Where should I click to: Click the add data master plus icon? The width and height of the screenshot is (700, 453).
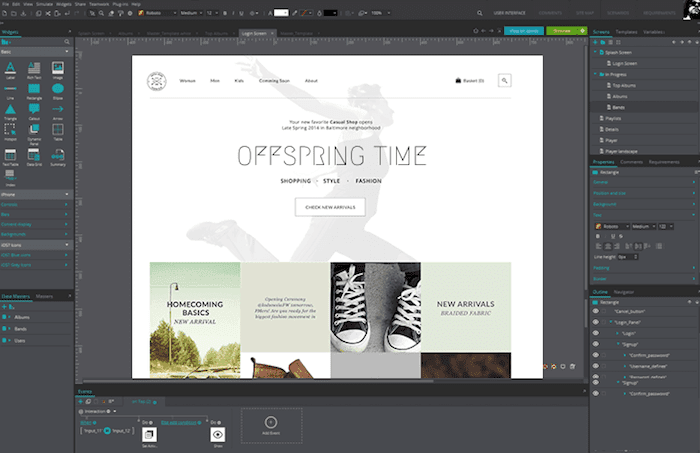tap(4, 307)
